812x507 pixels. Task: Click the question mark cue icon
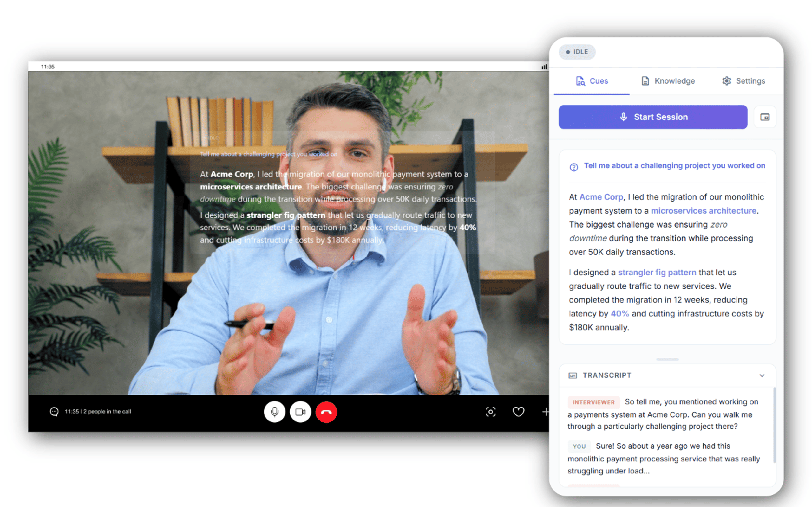click(574, 167)
